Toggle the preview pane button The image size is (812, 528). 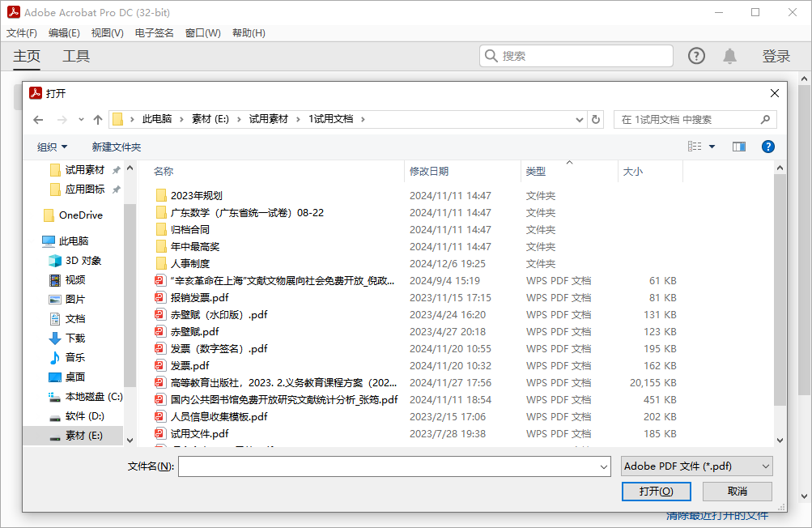pyautogui.click(x=739, y=147)
